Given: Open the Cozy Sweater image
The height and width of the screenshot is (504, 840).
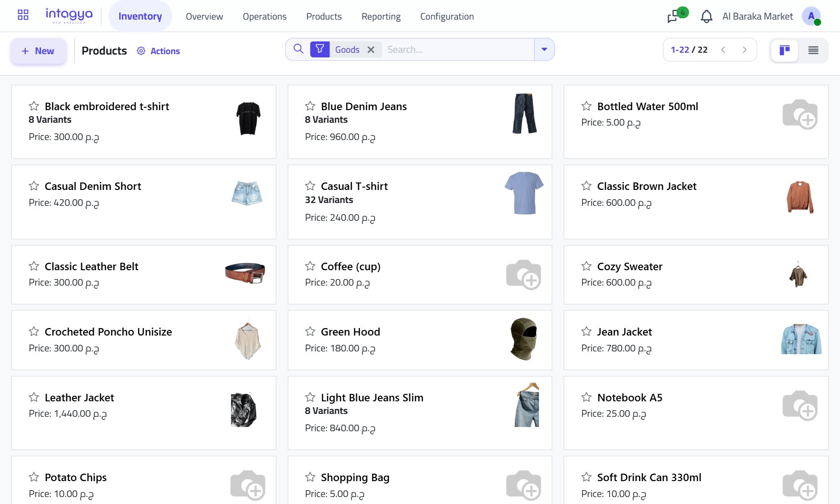Looking at the screenshot, I should [798, 274].
